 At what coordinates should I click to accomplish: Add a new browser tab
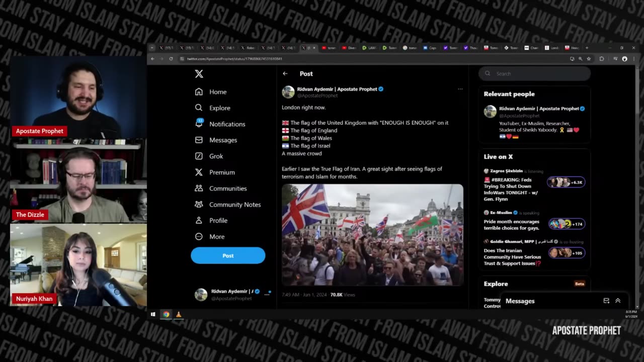(587, 48)
